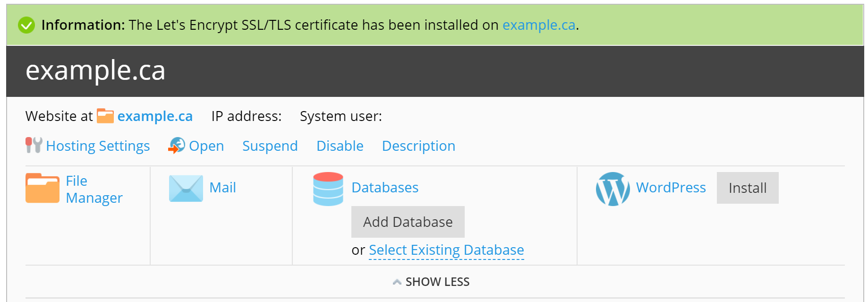Open Hosting Settings

click(98, 146)
